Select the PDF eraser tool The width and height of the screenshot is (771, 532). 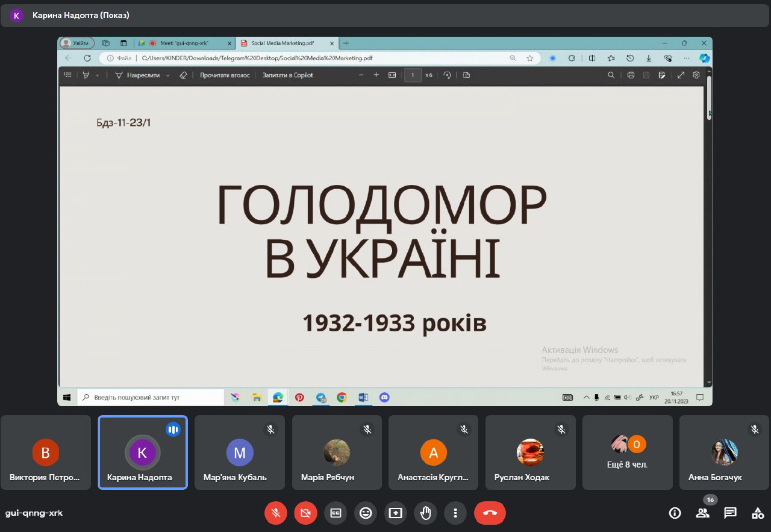[x=184, y=75]
